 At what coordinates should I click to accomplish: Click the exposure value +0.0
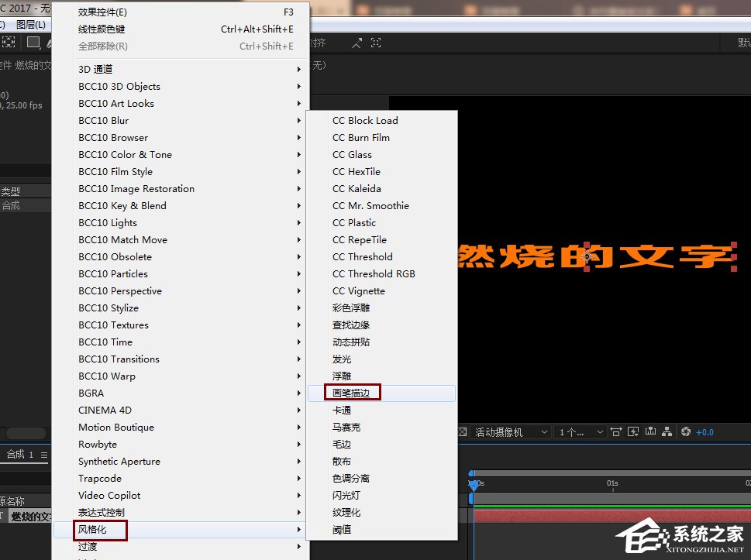[704, 432]
